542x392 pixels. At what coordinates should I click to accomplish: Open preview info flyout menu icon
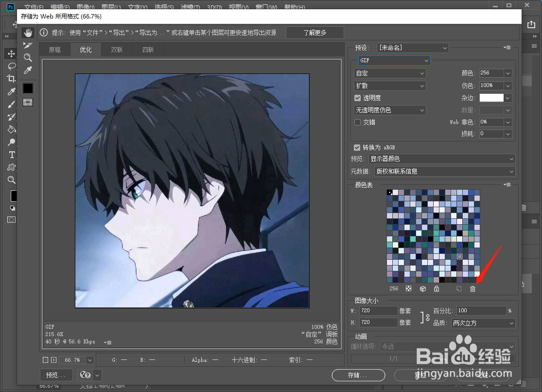pos(107,342)
